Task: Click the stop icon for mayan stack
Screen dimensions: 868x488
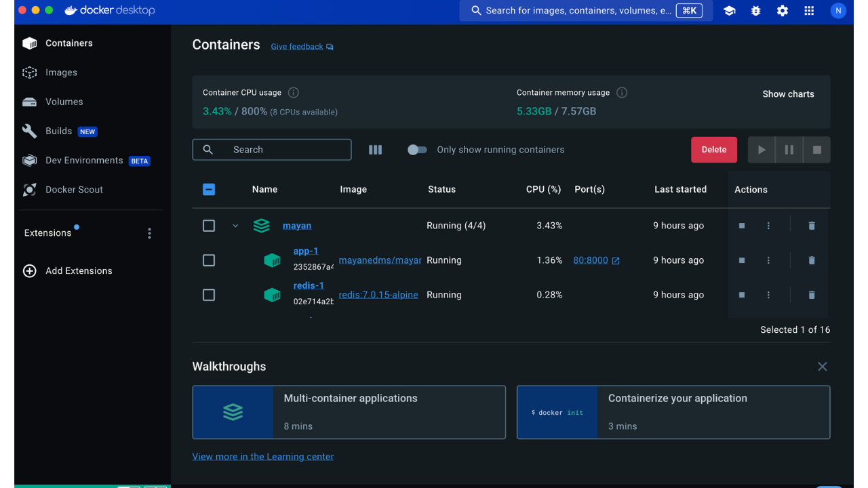Action: pos(742,226)
